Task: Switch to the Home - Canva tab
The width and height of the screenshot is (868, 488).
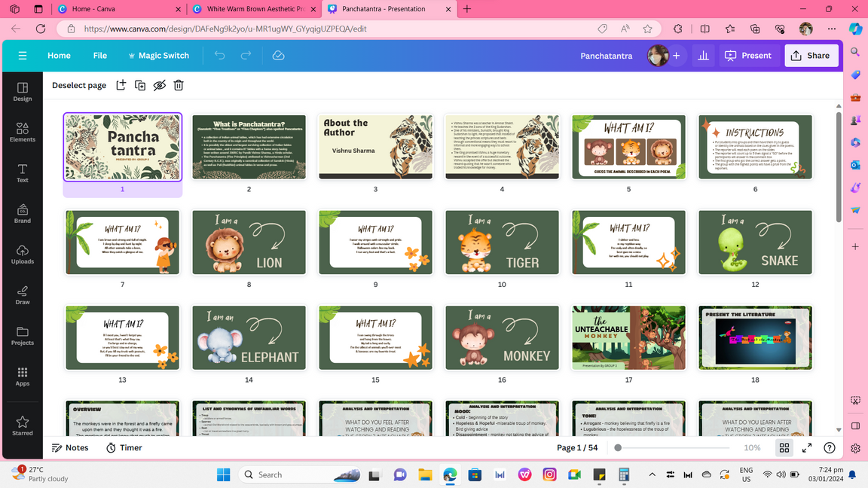Action: pos(121,9)
